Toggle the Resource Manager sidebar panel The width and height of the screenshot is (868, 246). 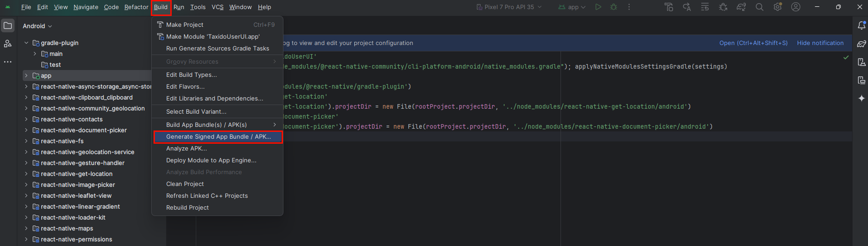(8, 44)
